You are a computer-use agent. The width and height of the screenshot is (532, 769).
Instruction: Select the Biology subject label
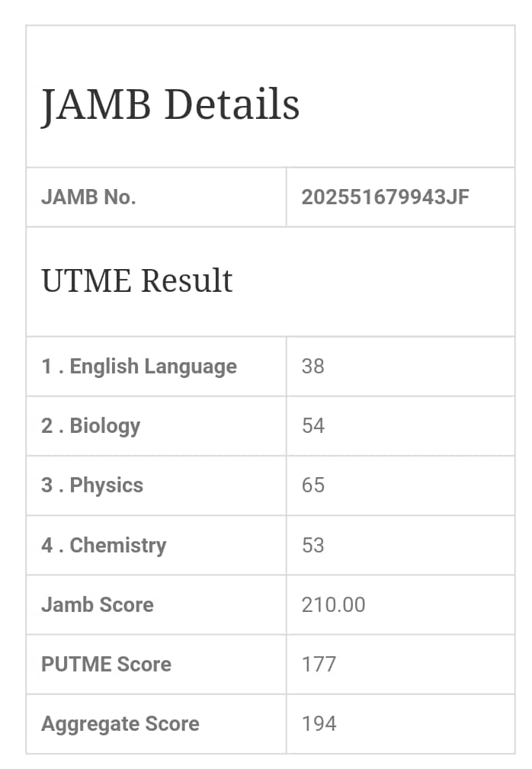point(91,426)
